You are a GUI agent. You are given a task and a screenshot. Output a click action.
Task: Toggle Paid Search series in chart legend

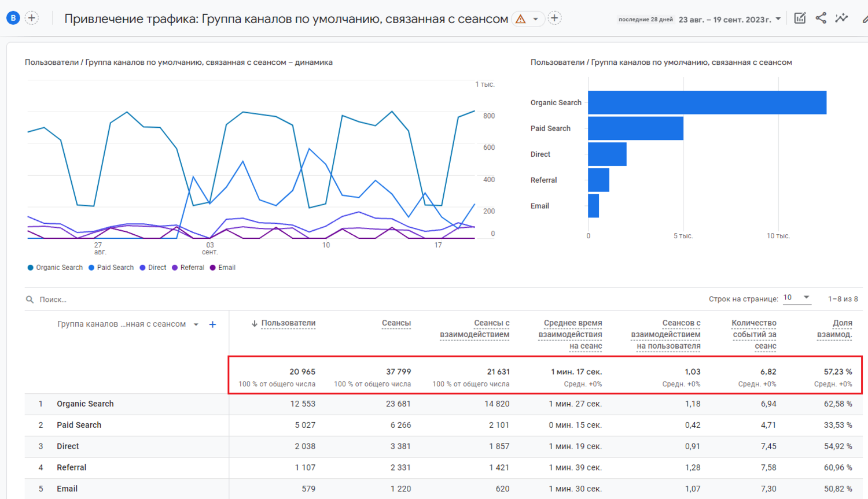(x=111, y=268)
